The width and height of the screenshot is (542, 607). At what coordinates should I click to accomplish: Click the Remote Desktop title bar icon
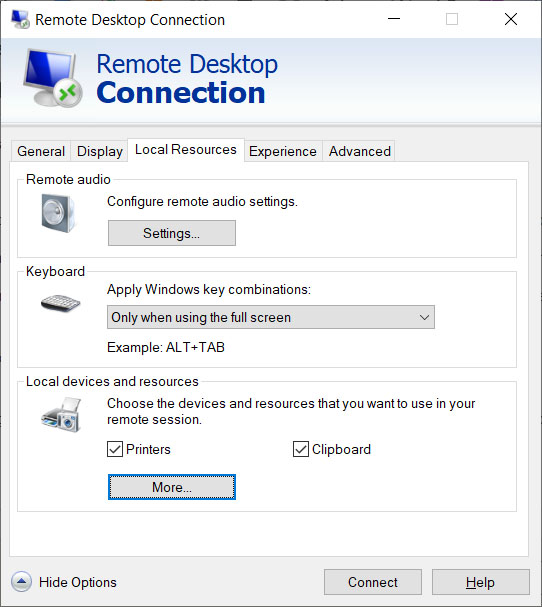click(21, 19)
